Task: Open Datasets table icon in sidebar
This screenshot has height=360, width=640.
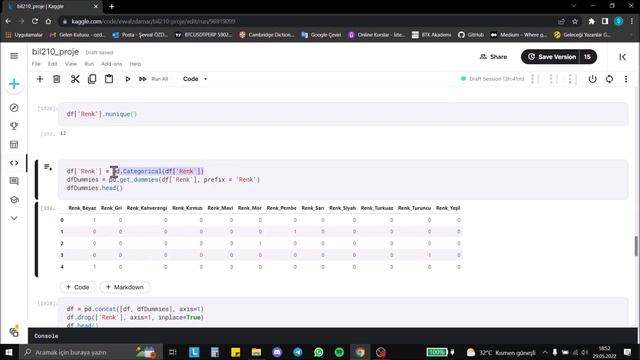Action: pos(14,144)
